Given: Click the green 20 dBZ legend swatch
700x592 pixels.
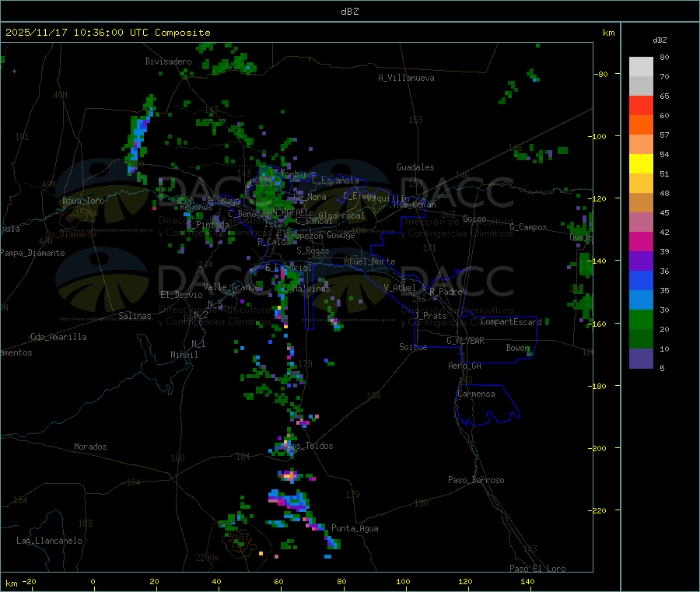Looking at the screenshot, I should point(641,319).
